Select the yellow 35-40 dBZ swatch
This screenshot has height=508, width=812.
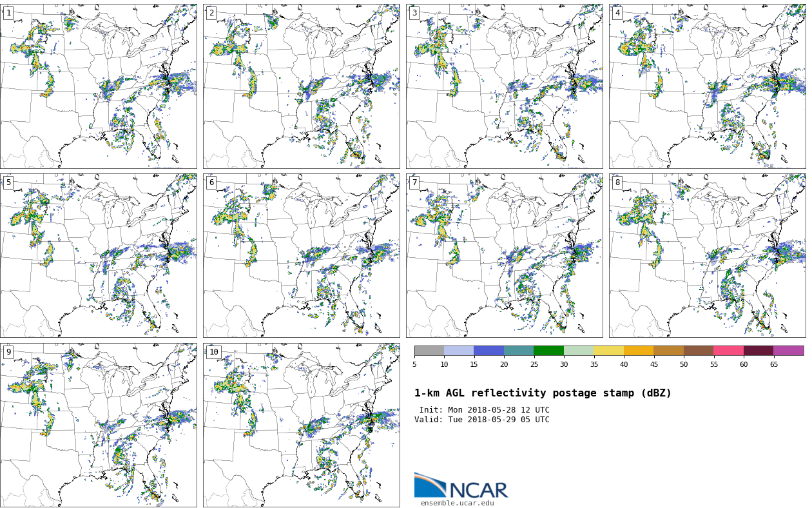click(x=608, y=351)
